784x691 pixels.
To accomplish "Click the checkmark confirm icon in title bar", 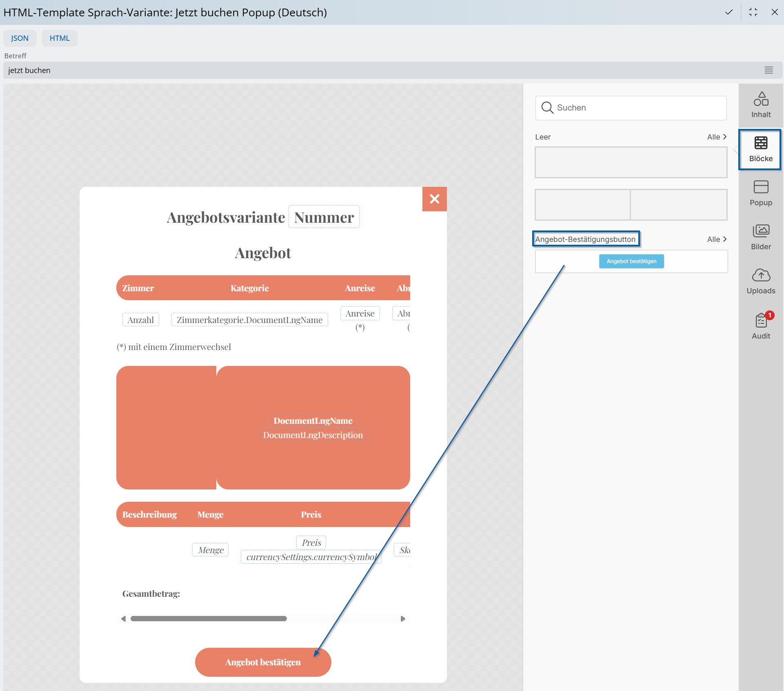I will pyautogui.click(x=728, y=12).
